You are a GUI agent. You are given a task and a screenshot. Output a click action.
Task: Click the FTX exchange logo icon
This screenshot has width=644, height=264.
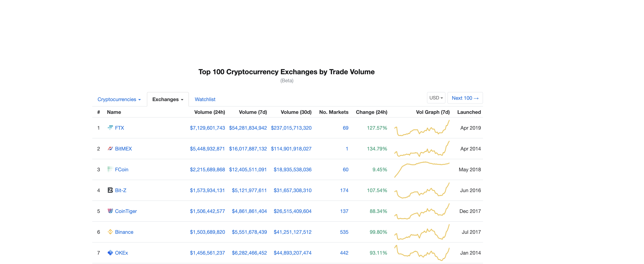[110, 128]
